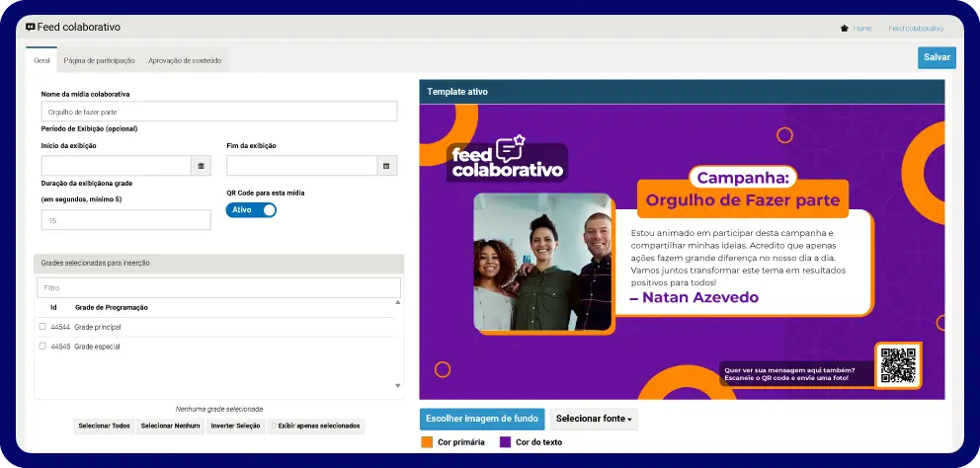The height and width of the screenshot is (468, 980).
Task: Click the feed colaborativo logo in preview
Action: coord(507,159)
